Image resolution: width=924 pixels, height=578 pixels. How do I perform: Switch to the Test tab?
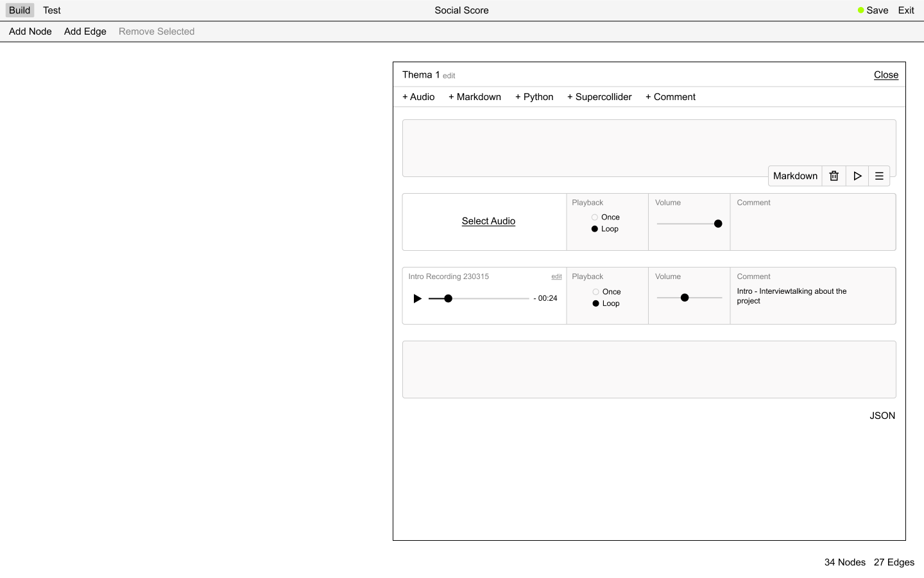pos(51,10)
